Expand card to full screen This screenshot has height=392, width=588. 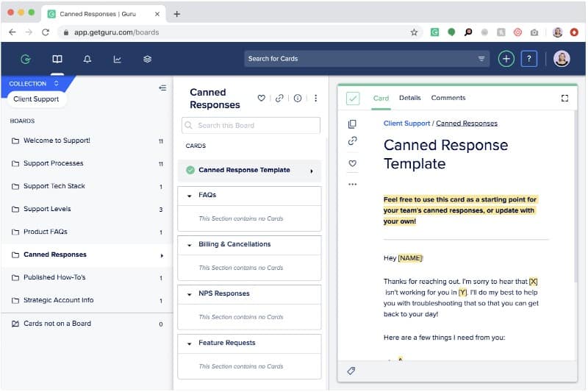tap(564, 98)
